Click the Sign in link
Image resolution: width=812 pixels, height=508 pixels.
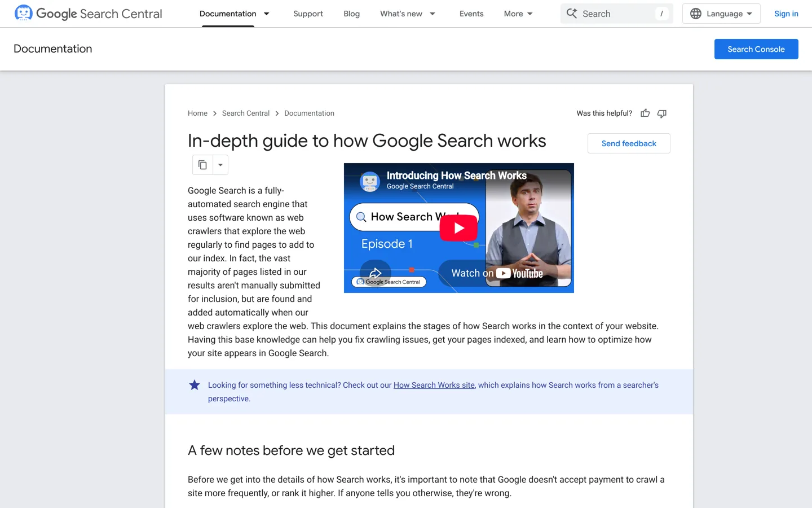(786, 14)
